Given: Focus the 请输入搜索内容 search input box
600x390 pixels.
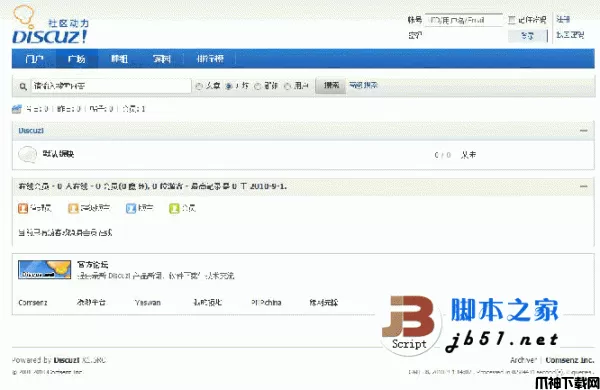Looking at the screenshot, I should [x=111, y=86].
